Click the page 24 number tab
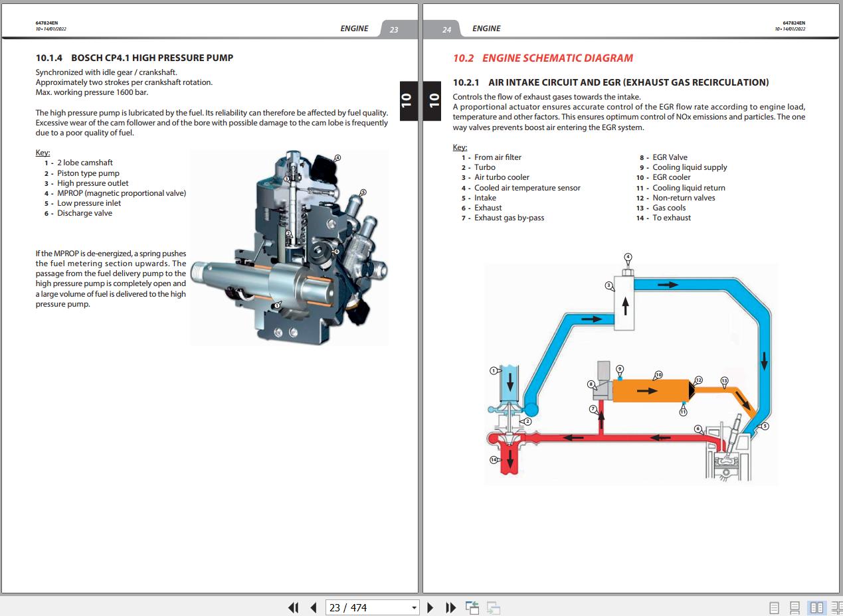The height and width of the screenshot is (616, 843). tap(446, 29)
